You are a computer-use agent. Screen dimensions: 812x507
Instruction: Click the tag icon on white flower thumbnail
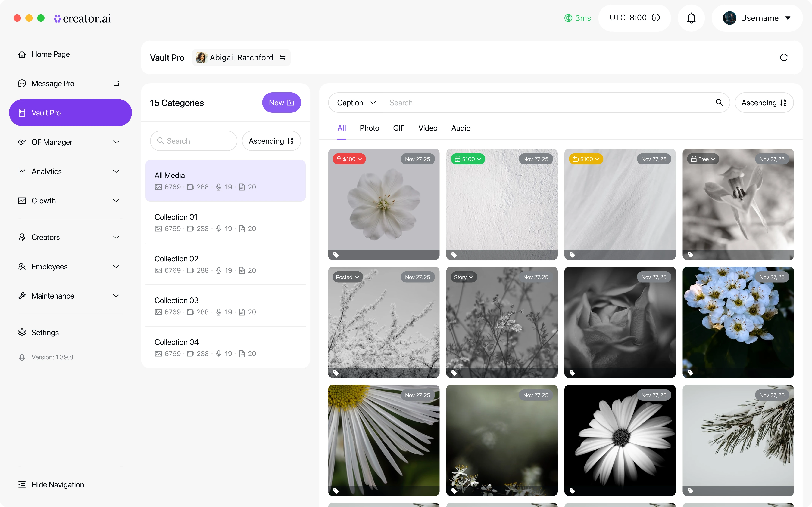(x=336, y=255)
